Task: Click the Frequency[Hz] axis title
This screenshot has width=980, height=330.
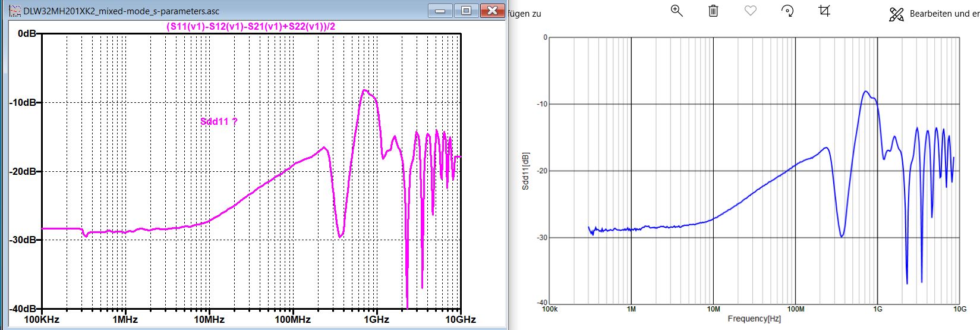Action: pos(754,319)
